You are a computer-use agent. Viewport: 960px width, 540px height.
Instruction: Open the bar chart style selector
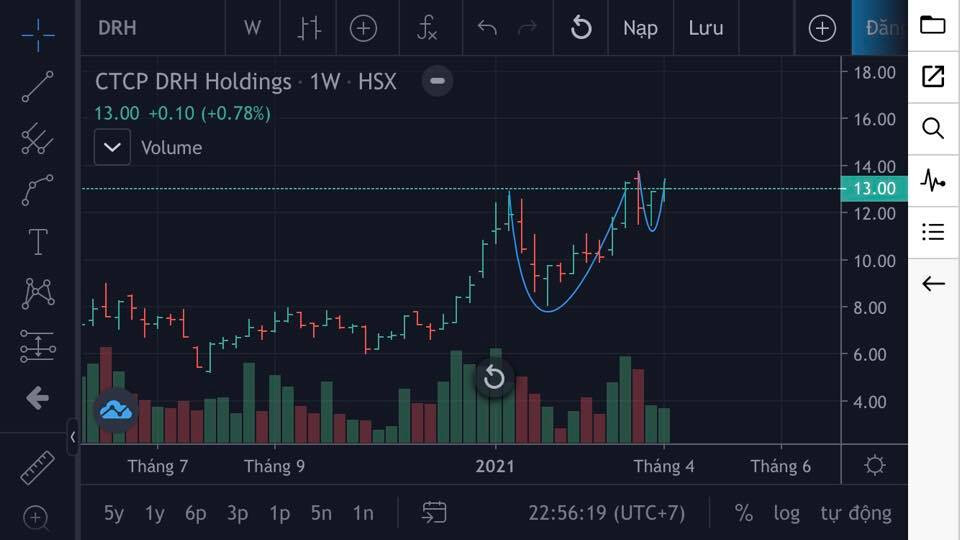coord(309,28)
